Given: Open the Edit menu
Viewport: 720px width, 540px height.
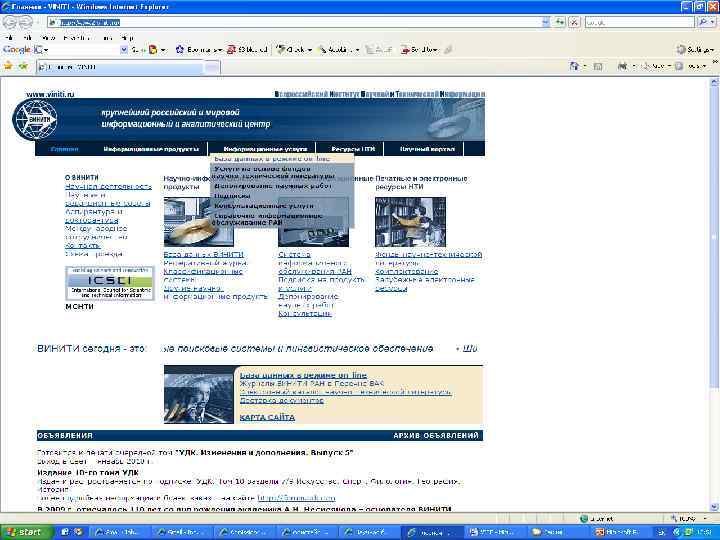Looking at the screenshot, I should click(27, 38).
